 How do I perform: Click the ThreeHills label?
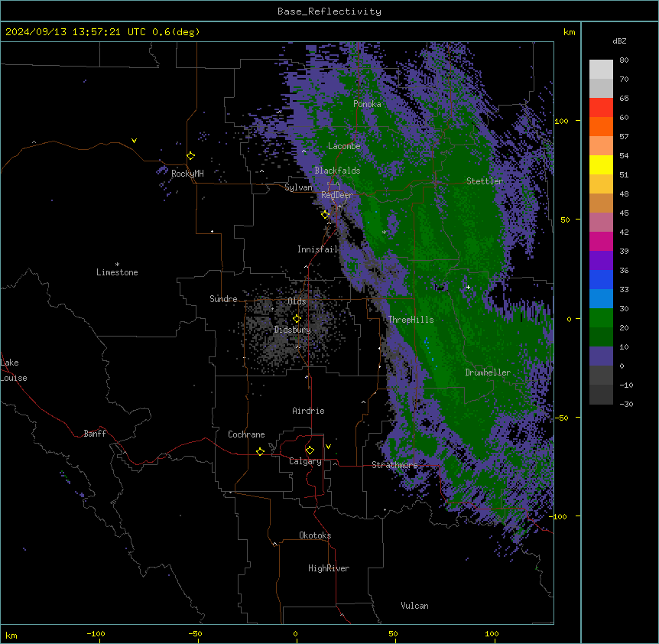(411, 320)
